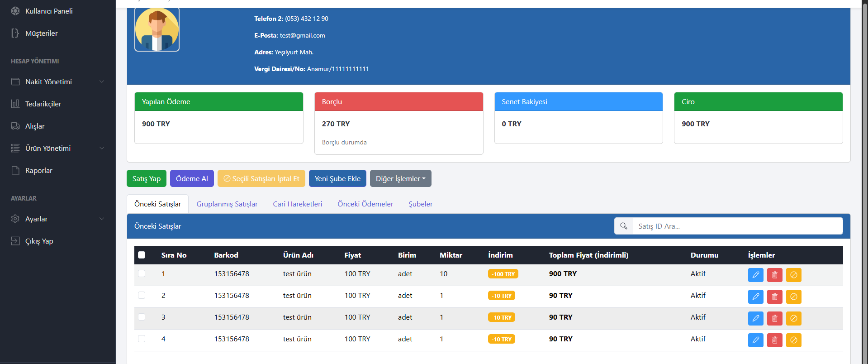Click the red trash icon in row 4
Viewport: 868px width, 364px height.
point(774,340)
